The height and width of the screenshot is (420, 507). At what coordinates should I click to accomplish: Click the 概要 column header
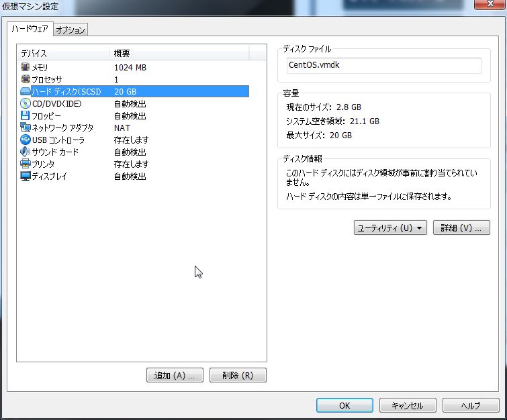coord(179,53)
